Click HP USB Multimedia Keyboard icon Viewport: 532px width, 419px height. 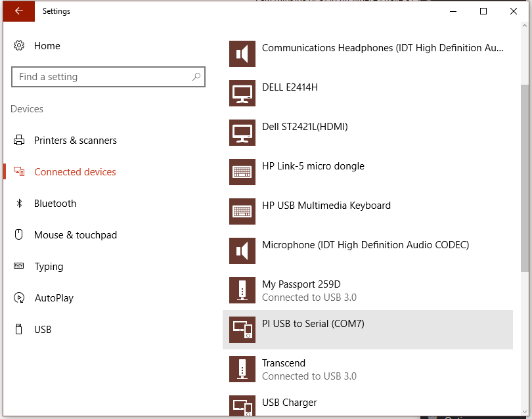(242, 211)
